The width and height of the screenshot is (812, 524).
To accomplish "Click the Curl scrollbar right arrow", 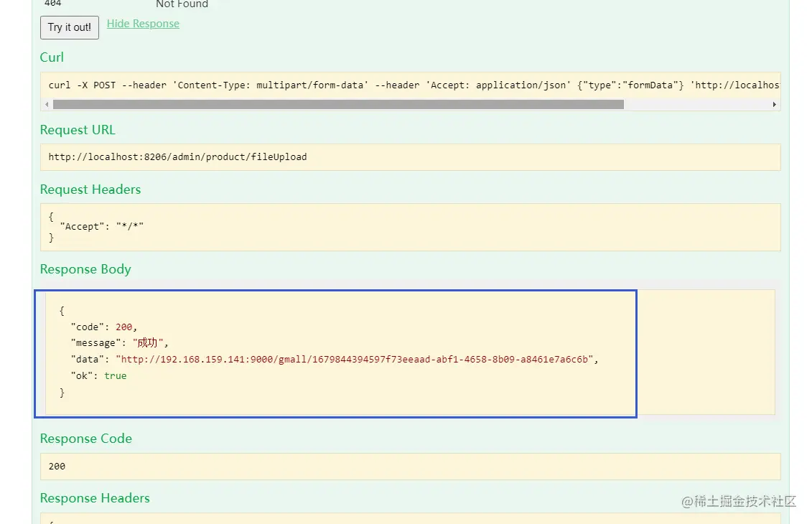I will (x=774, y=105).
